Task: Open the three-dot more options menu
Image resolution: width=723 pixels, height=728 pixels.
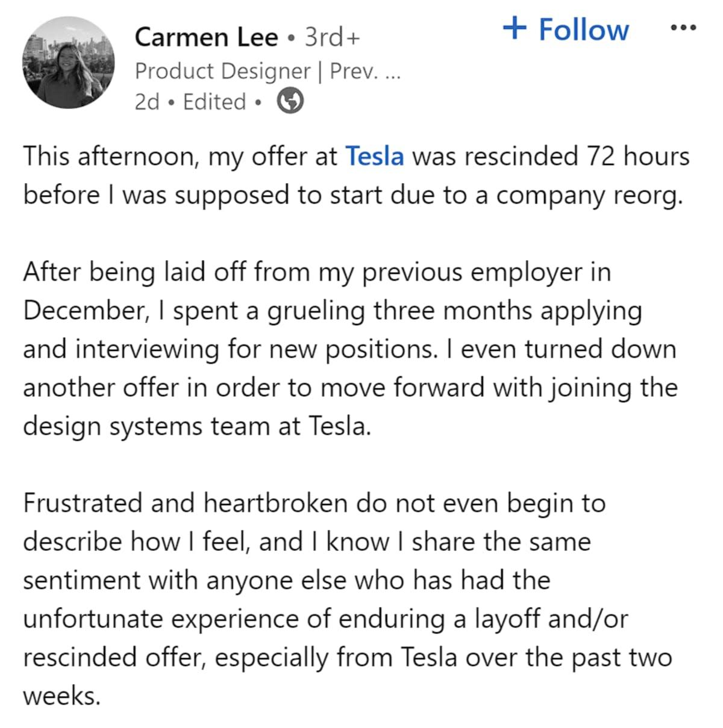Action: click(x=683, y=28)
